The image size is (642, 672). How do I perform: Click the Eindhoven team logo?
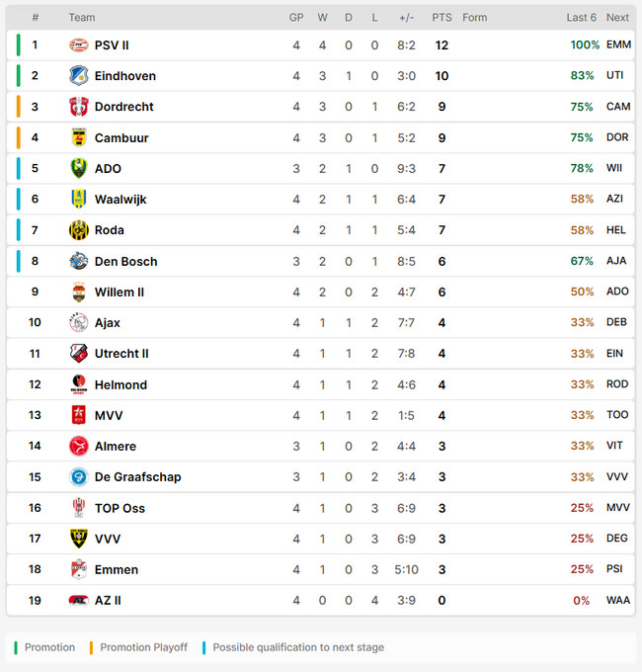pyautogui.click(x=79, y=76)
